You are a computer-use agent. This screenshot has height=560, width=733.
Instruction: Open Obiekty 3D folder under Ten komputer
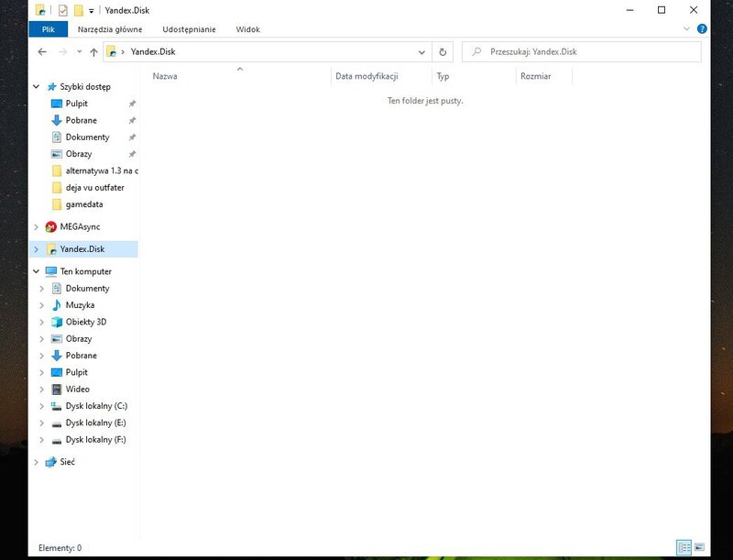click(x=86, y=322)
